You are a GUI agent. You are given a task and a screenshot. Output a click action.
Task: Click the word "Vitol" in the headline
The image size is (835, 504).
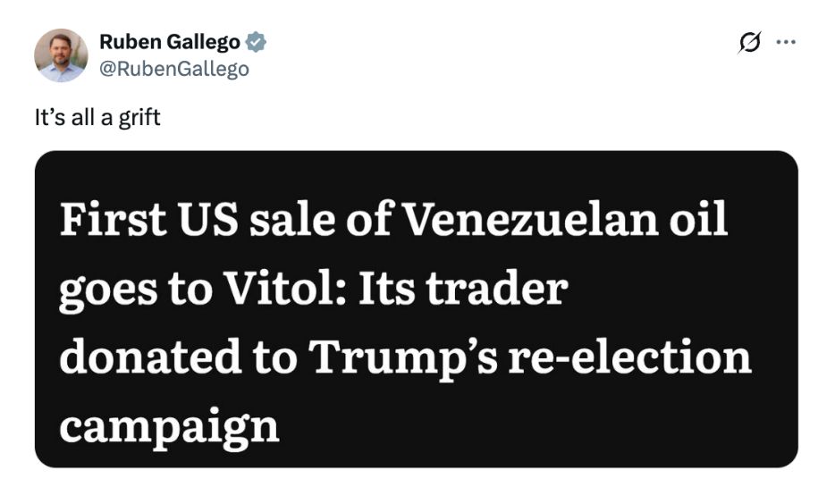pos(287,288)
